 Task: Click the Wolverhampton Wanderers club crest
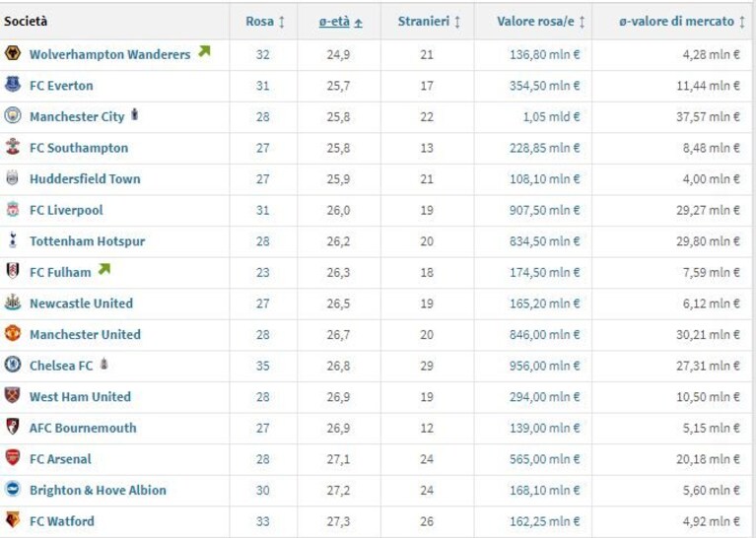13,52
